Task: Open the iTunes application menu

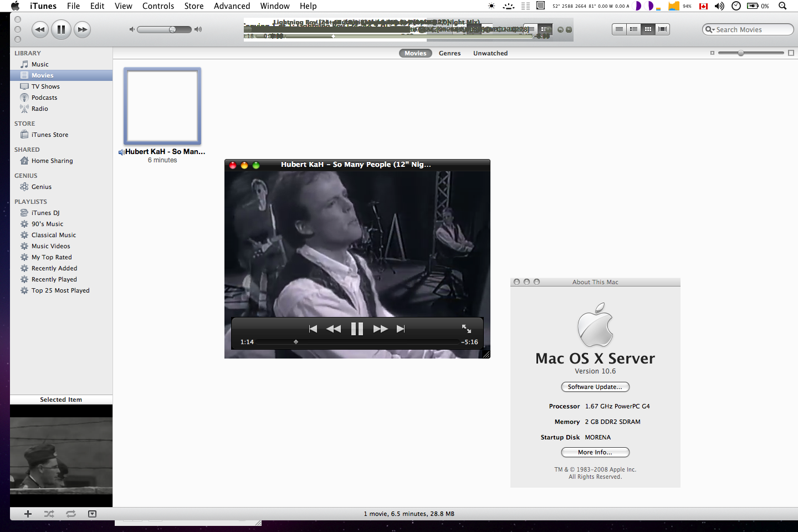Action: [x=43, y=6]
